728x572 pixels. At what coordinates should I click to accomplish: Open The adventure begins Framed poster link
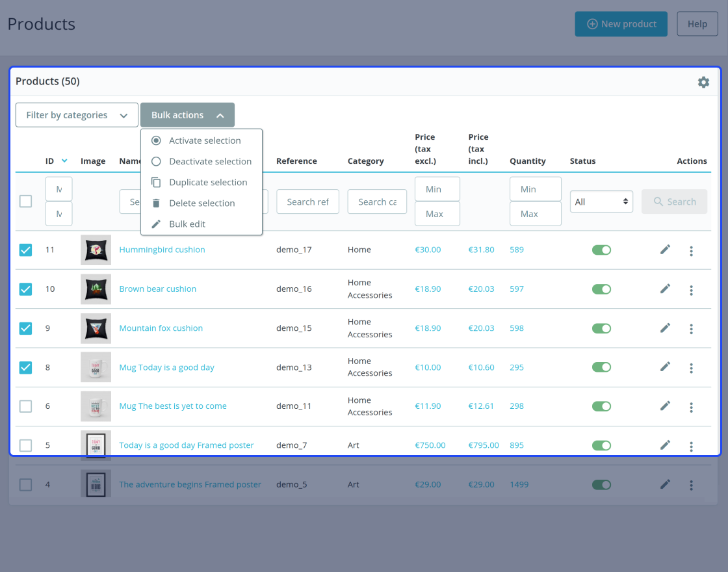click(x=190, y=484)
